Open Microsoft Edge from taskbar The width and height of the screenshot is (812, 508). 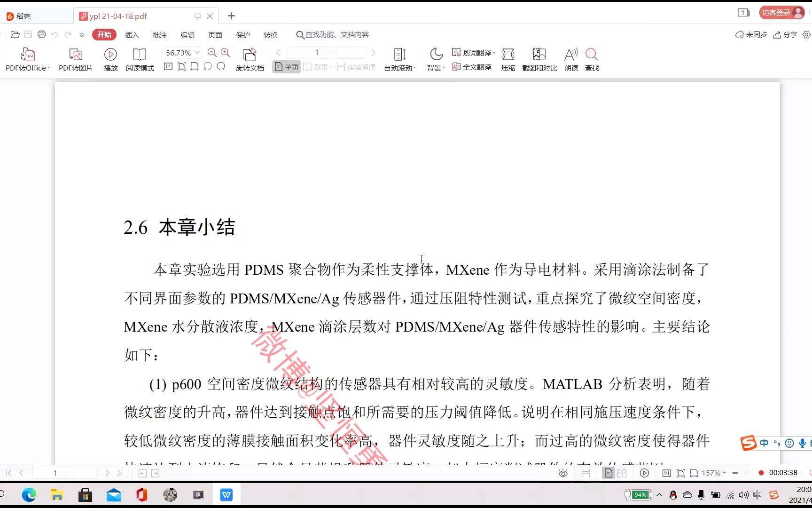(29, 495)
